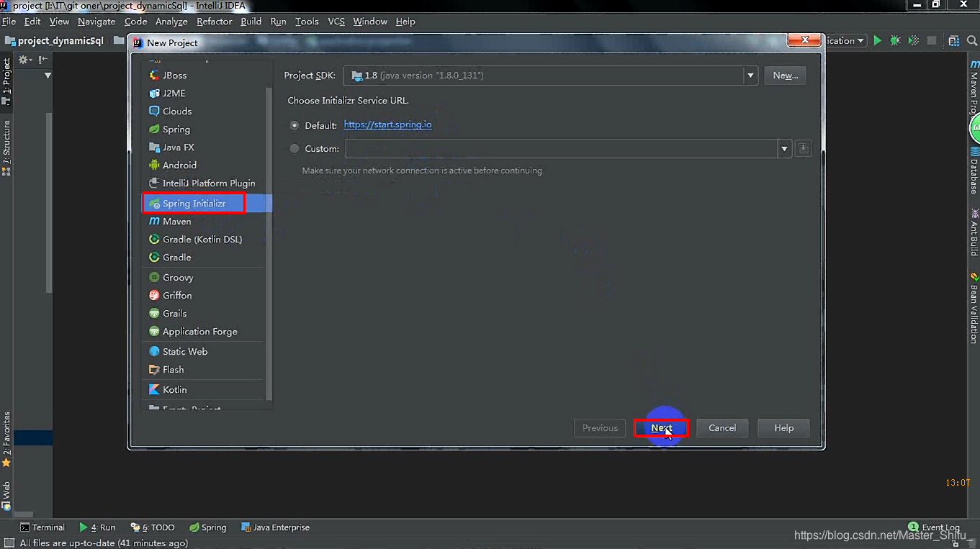Viewport: 980px width, 549px height.
Task: Open the 2: Favorites side tab
Action: coord(6,440)
